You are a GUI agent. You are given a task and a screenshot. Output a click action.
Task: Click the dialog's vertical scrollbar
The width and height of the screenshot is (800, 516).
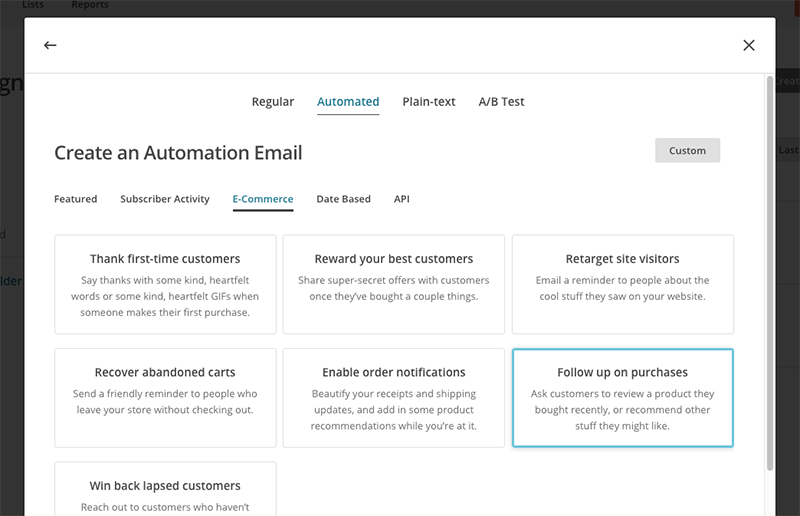click(x=769, y=273)
